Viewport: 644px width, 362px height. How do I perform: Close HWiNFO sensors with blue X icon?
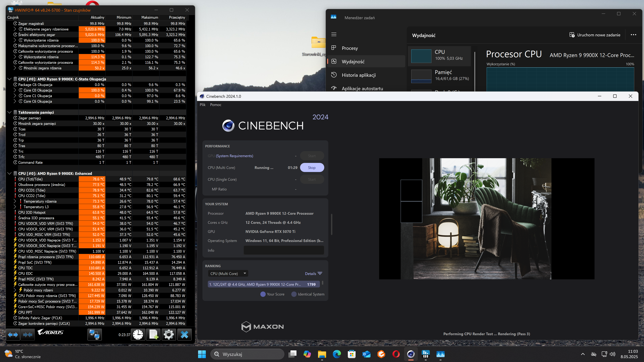click(x=184, y=335)
